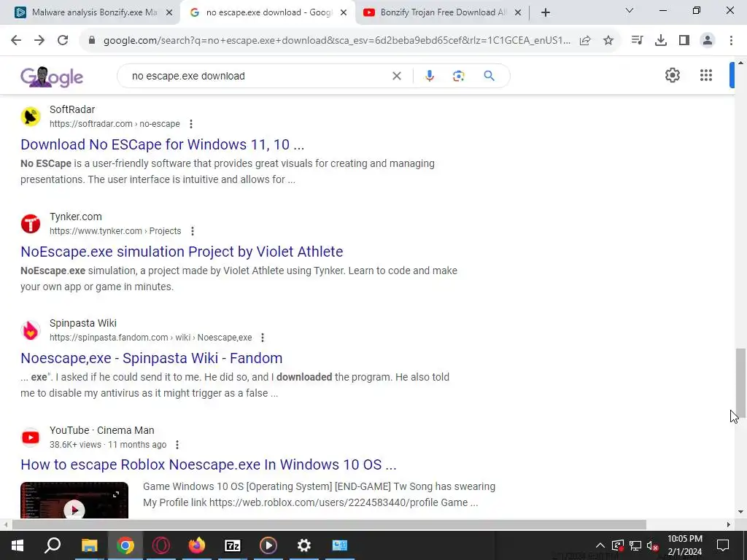
Task: Click the horizontal page scrollbar
Action: 329,525
